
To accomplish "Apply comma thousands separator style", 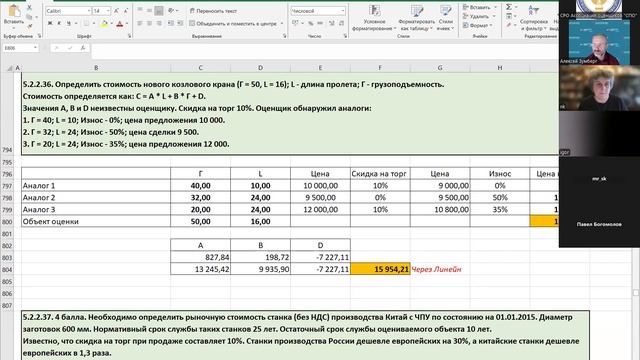I will (320, 24).
